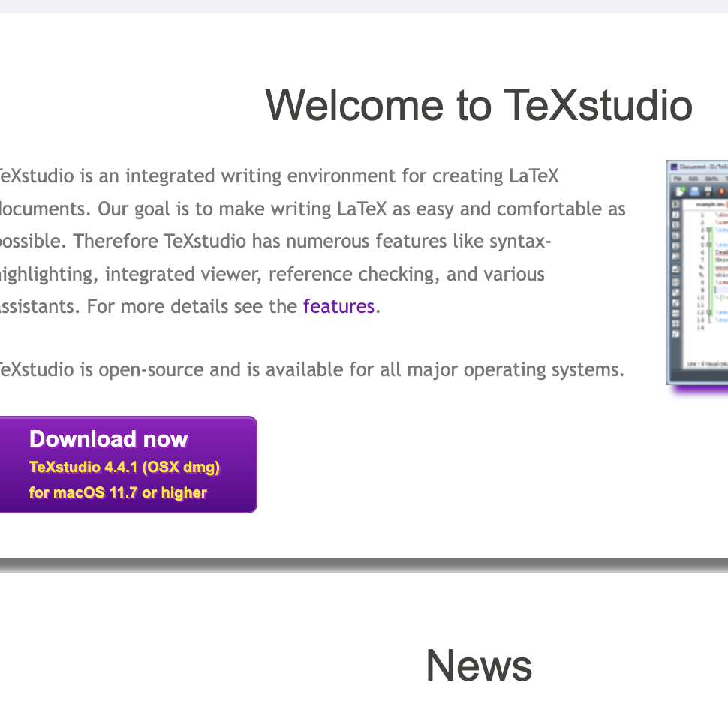
Task: Open the features link
Action: pyautogui.click(x=338, y=306)
